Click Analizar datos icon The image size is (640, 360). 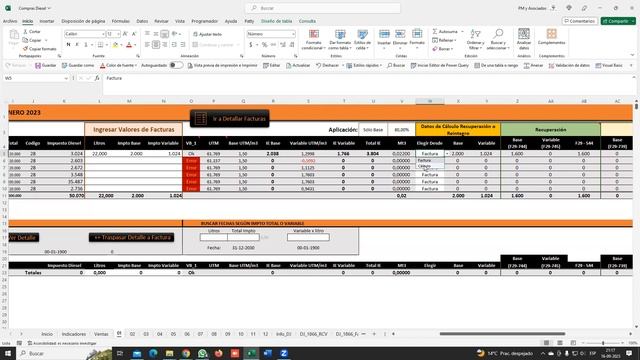point(524,34)
